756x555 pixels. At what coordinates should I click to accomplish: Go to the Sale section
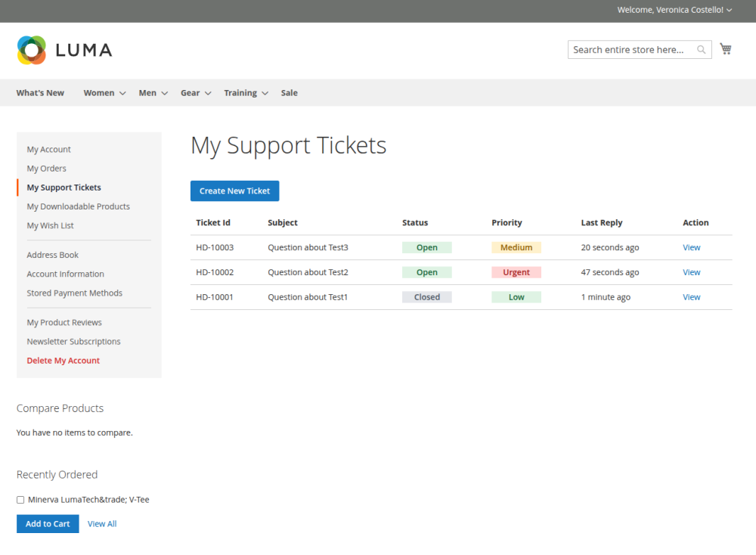[x=289, y=93]
